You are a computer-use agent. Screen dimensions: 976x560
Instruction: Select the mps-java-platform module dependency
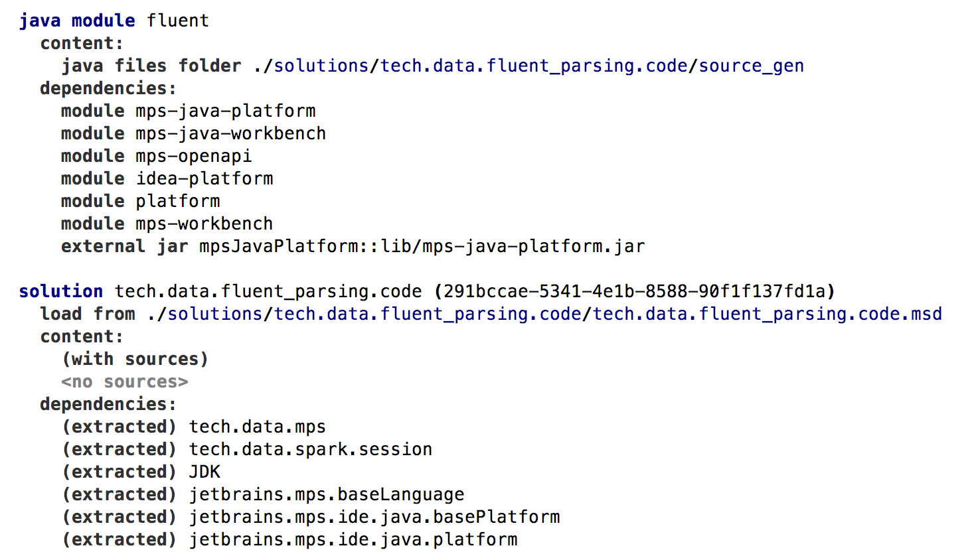click(x=225, y=111)
